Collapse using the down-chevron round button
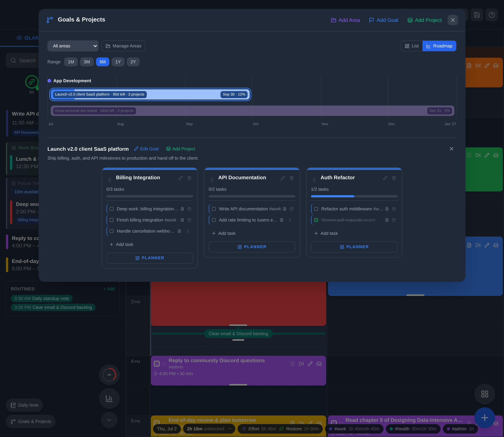This screenshot has width=504, height=437. 109,420
